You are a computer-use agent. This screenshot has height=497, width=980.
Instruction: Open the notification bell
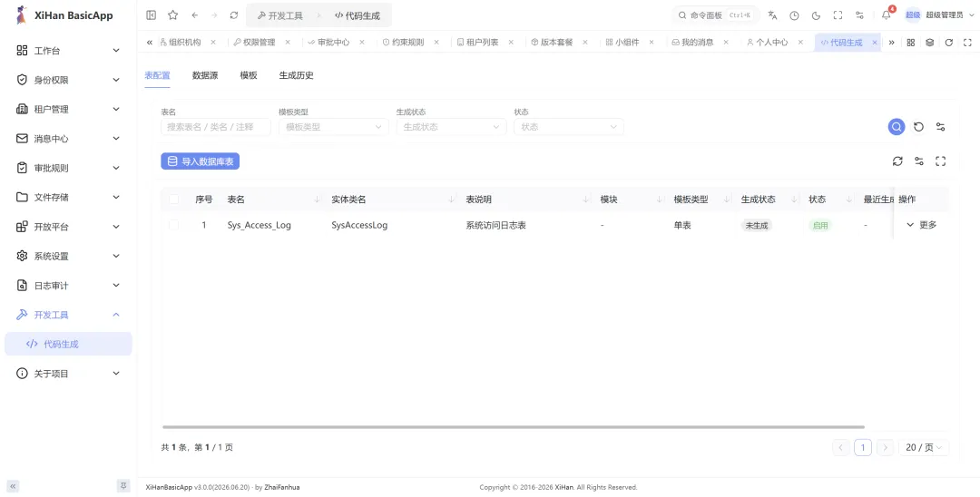[886, 15]
